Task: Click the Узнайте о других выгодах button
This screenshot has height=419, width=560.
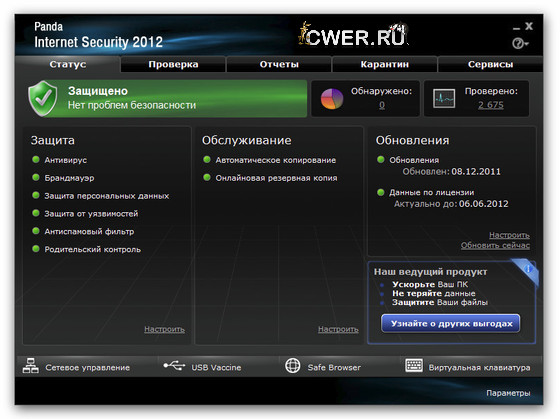Action: pyautogui.click(x=450, y=324)
